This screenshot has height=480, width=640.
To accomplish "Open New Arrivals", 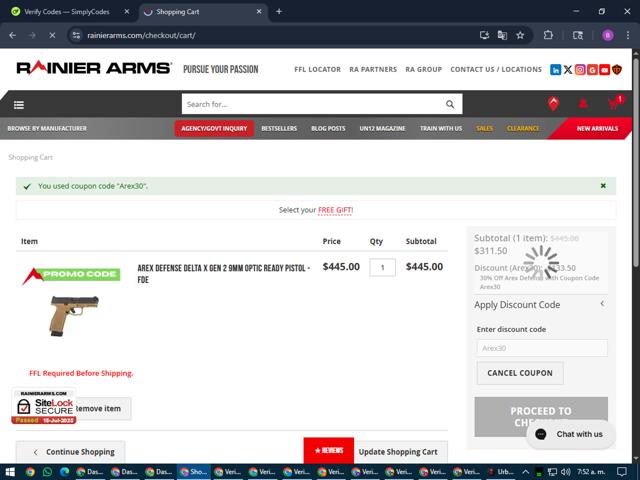I will tap(597, 128).
